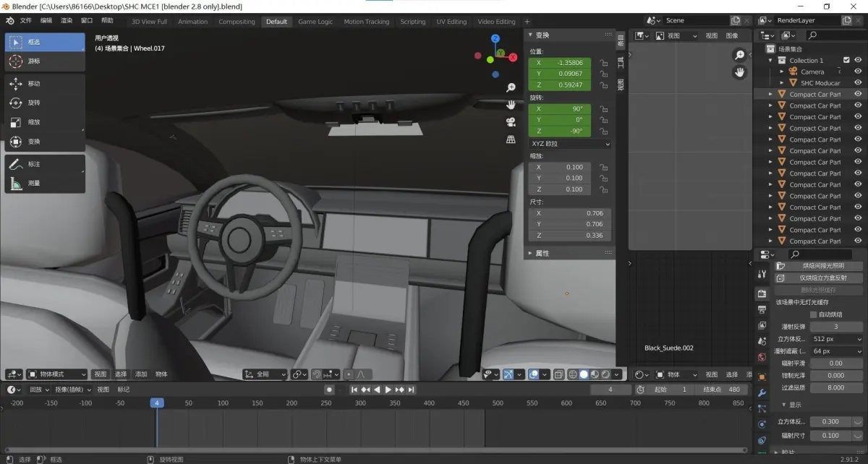This screenshot has width=868, height=464.
Task: Switch to the UV Editing workspace tab
Action: click(451, 22)
